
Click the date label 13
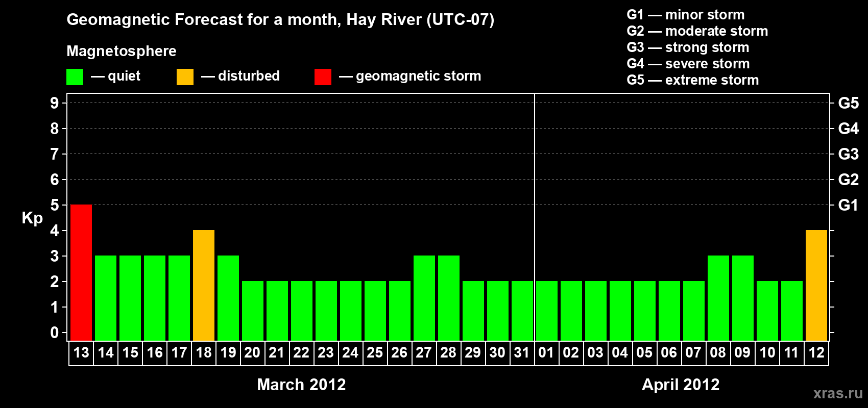[81, 352]
